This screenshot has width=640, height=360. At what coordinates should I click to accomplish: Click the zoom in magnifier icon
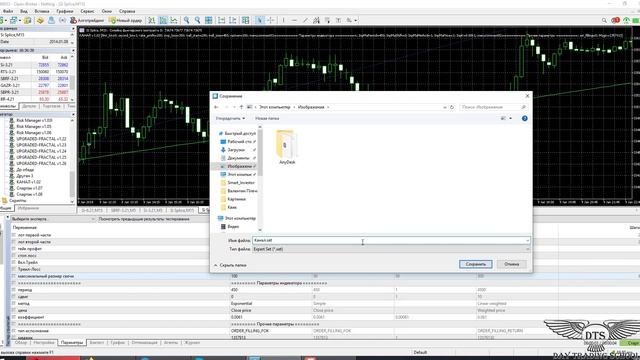[x=187, y=20]
